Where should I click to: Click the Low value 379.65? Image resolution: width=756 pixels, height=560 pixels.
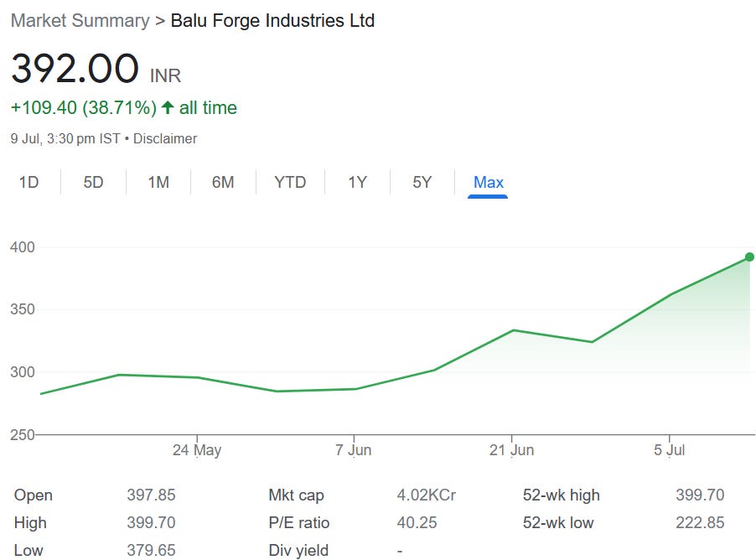151,550
